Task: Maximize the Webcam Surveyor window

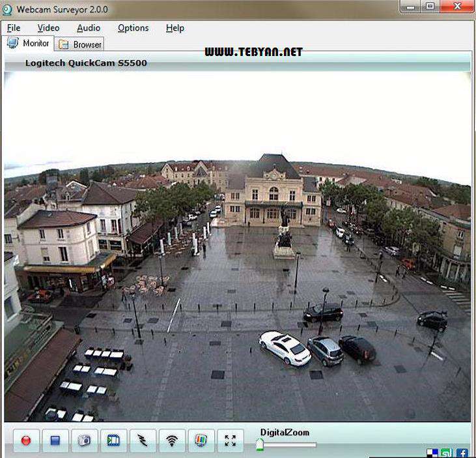Action: pyautogui.click(x=430, y=7)
